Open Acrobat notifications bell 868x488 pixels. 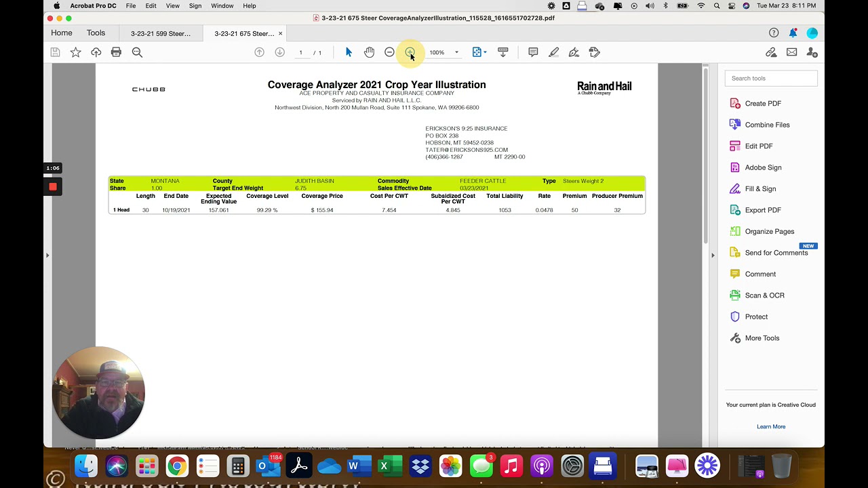793,33
